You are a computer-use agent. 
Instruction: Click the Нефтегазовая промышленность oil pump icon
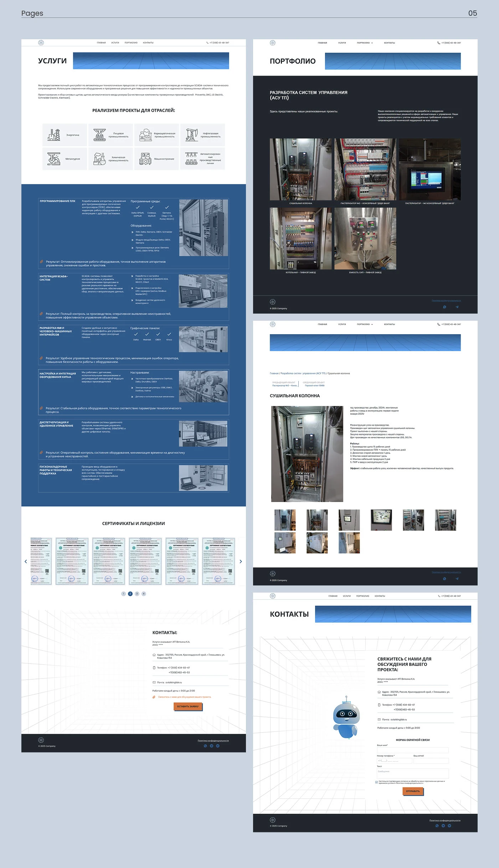point(191,135)
